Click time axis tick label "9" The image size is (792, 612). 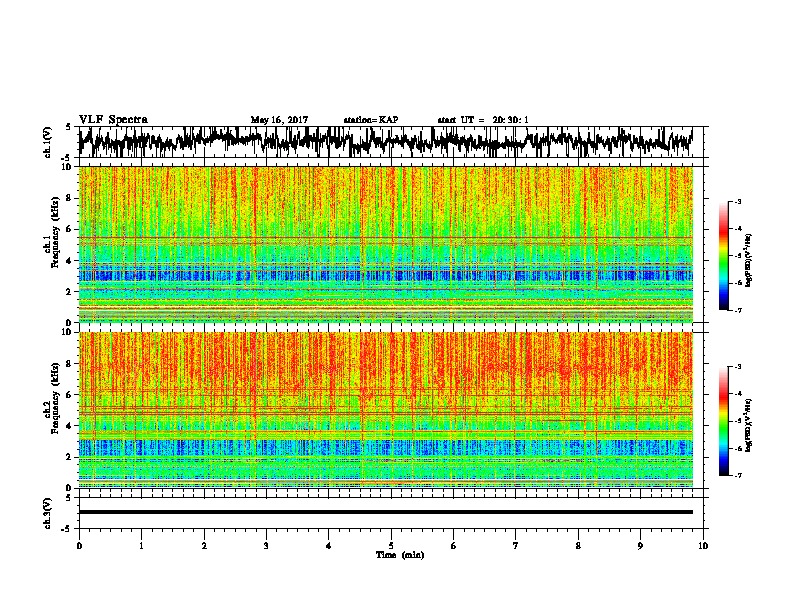coord(640,546)
